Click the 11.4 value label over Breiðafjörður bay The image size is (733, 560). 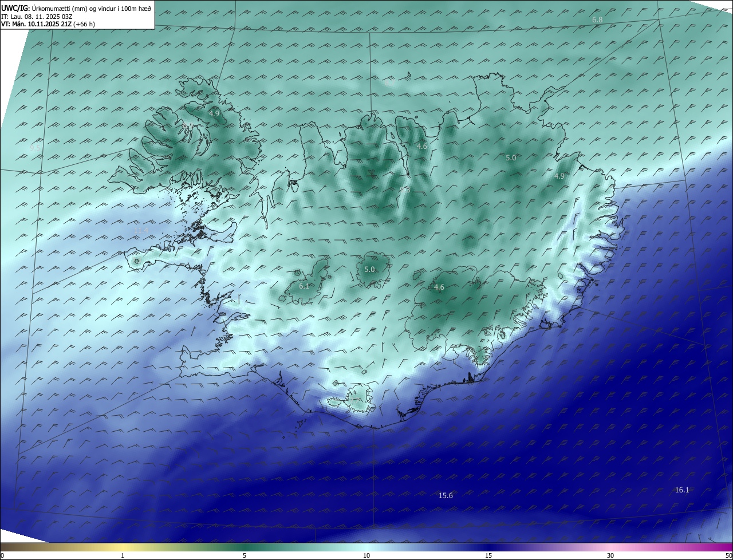(141, 230)
